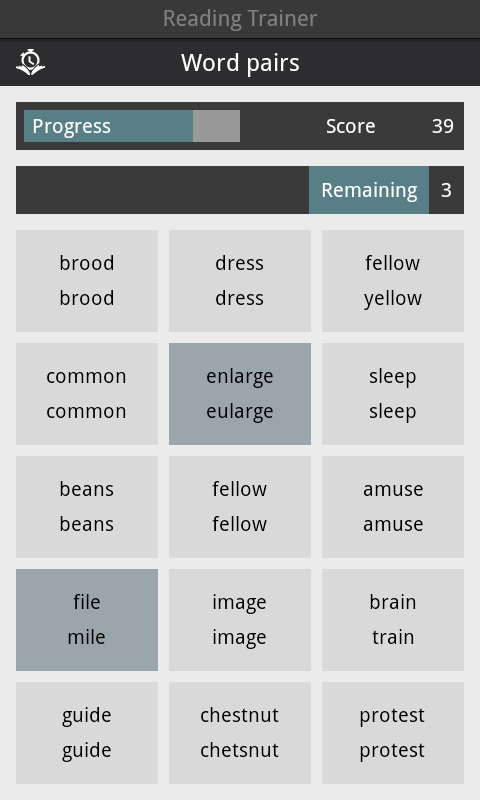Select the protest / protest tile
Screen dimensions: 480x800
[x=393, y=733]
